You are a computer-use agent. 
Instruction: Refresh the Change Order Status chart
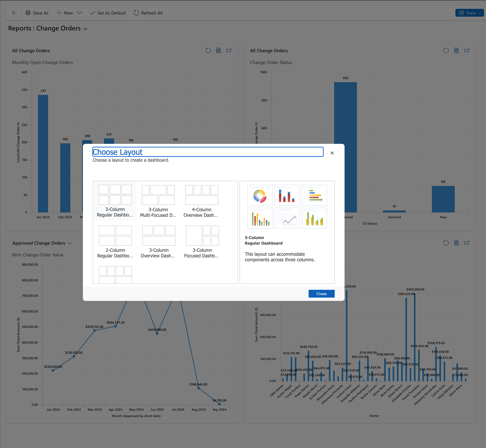tap(446, 50)
